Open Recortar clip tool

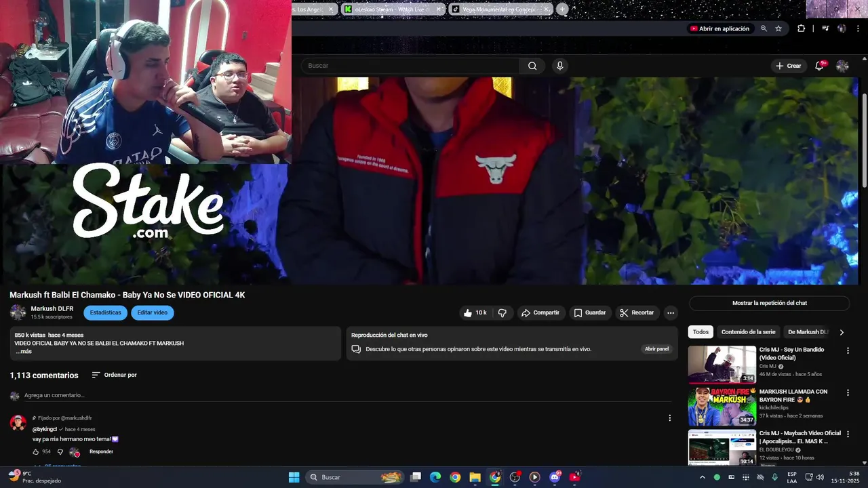(637, 312)
